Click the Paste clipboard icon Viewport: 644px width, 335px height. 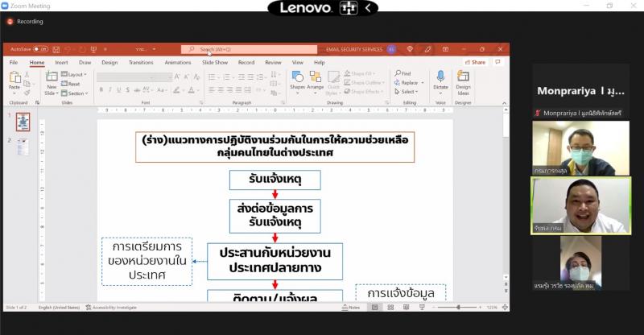(14, 77)
